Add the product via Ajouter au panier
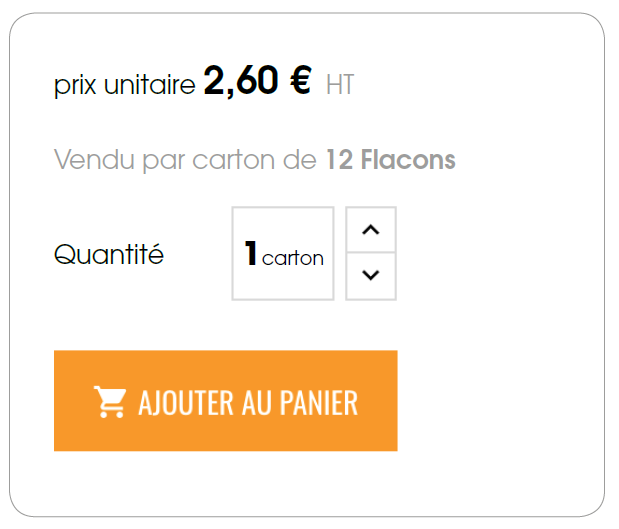This screenshot has height=529, width=619. click(x=225, y=400)
